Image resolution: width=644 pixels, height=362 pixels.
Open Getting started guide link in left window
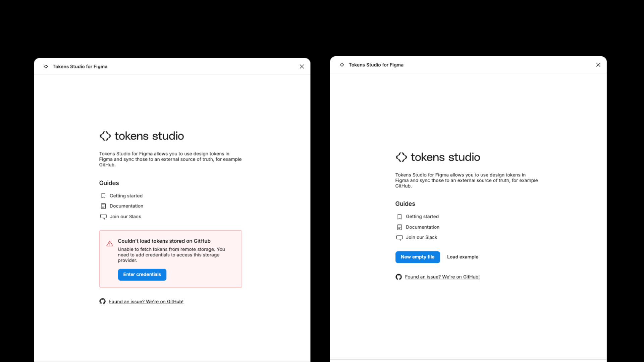click(x=126, y=196)
